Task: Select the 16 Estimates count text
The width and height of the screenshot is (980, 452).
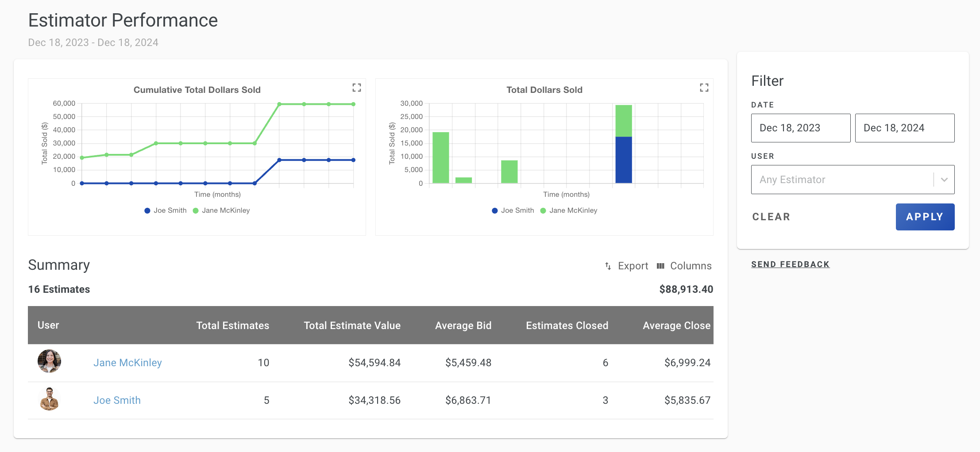Action: (59, 289)
